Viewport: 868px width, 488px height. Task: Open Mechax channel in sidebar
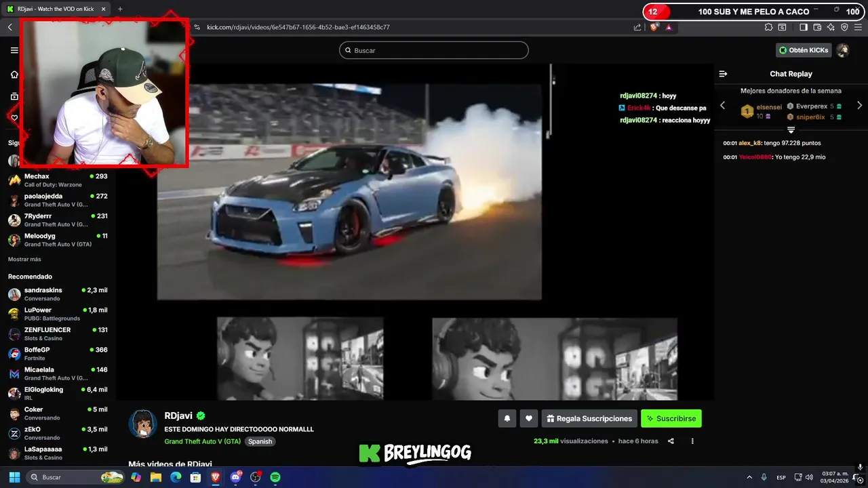(x=58, y=180)
